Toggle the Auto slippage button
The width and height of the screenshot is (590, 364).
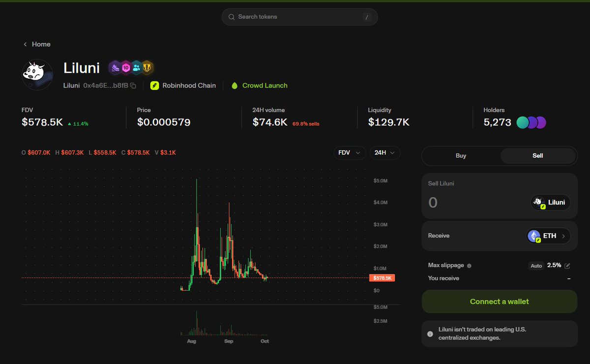536,266
